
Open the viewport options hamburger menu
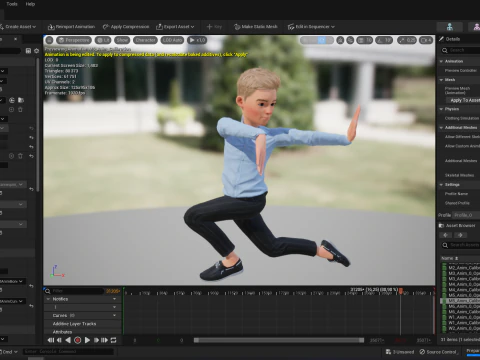coord(49,40)
